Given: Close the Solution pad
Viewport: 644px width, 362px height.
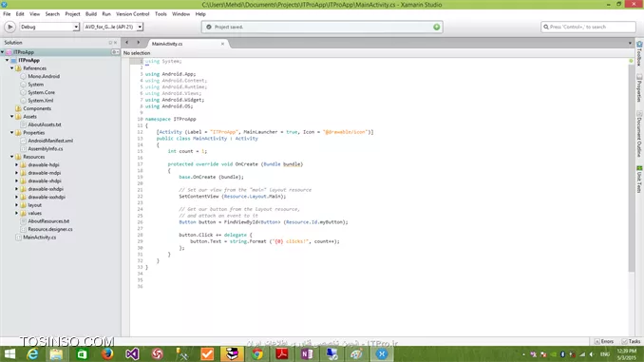Looking at the screenshot, I should (x=116, y=43).
